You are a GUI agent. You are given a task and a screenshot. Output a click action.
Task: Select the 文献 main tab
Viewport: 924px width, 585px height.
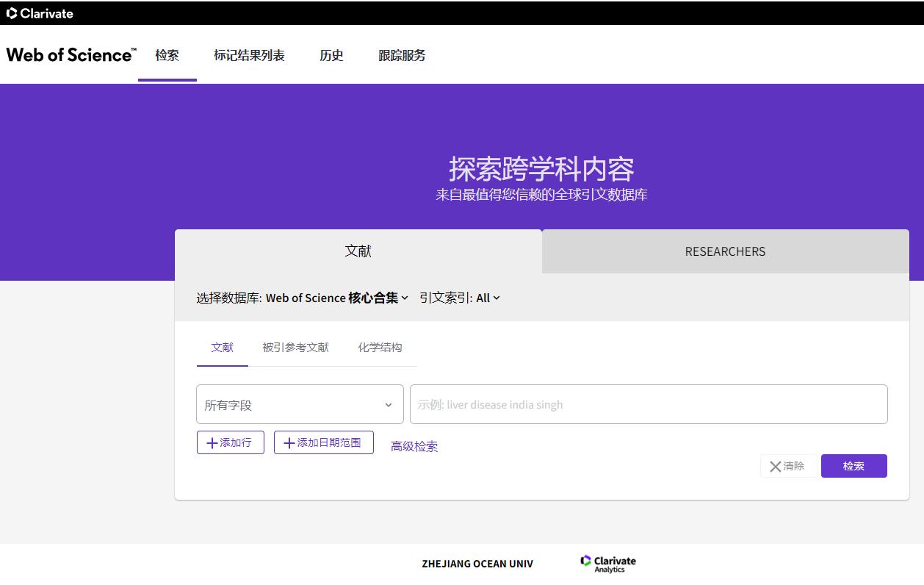[358, 251]
